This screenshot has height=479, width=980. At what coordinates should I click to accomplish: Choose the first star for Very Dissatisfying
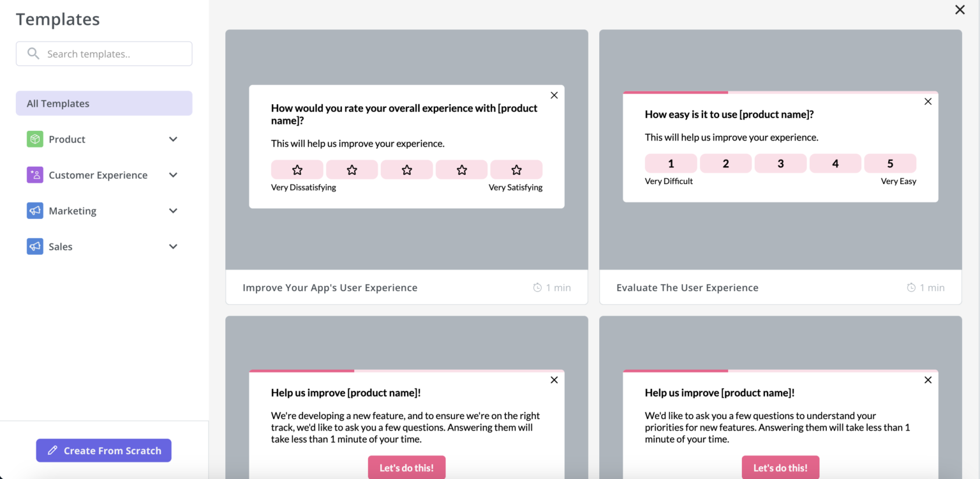click(297, 169)
